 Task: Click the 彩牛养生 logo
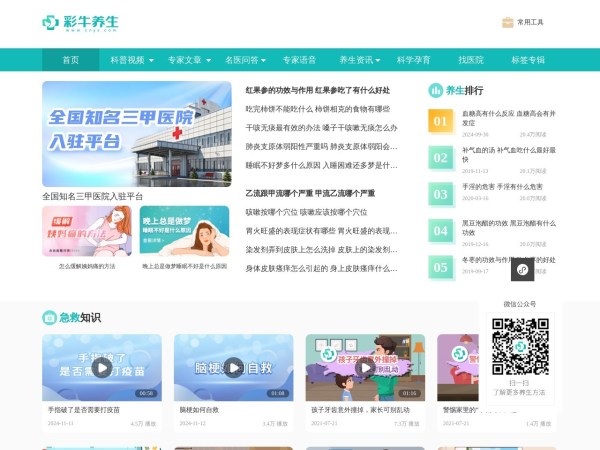pos(80,22)
